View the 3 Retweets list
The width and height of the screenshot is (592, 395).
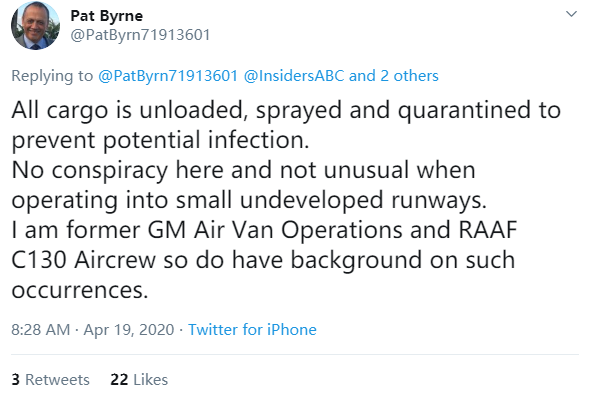pyautogui.click(x=50, y=380)
